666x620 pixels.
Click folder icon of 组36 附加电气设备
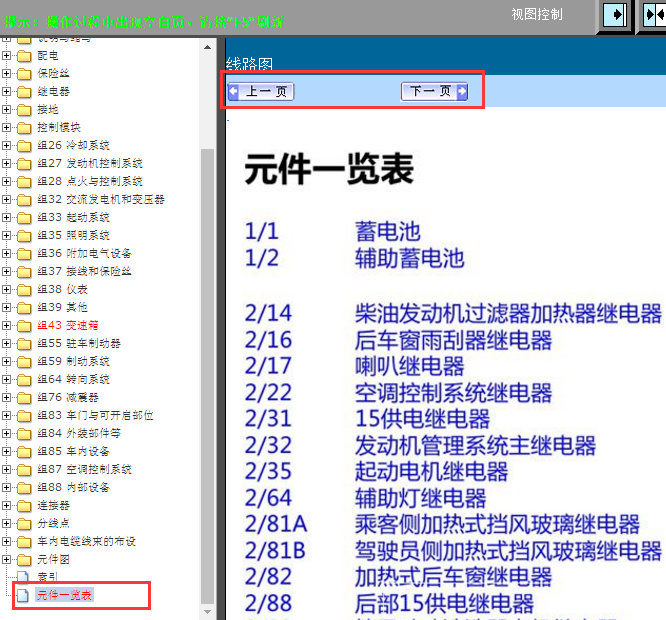tap(24, 254)
